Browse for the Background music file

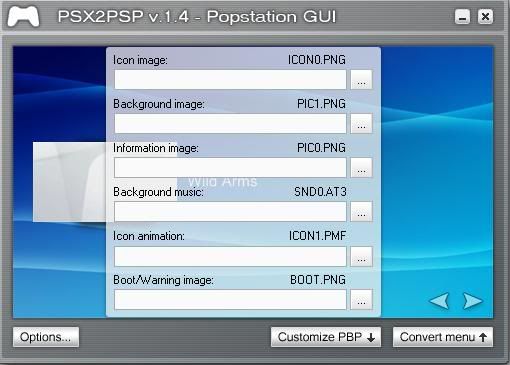click(361, 212)
